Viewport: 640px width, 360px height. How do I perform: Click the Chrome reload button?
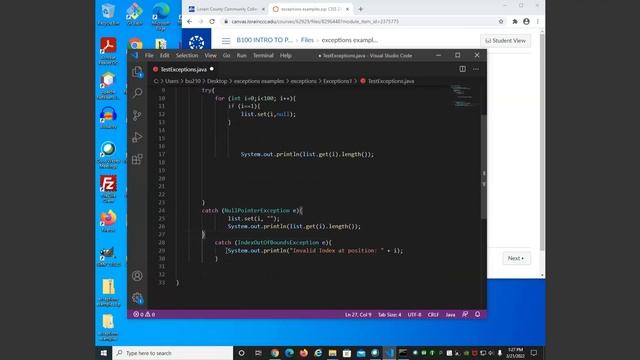pyautogui.click(x=212, y=21)
